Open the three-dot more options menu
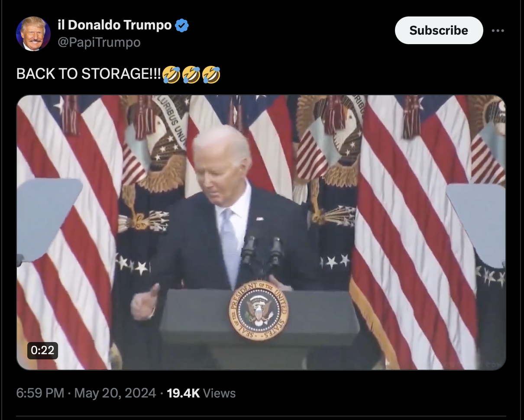 (x=498, y=31)
